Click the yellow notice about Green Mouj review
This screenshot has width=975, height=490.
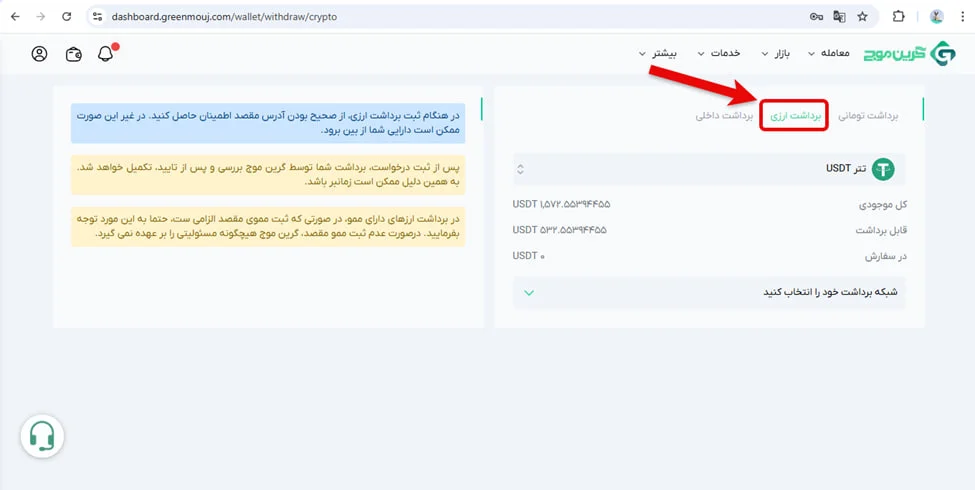268,175
